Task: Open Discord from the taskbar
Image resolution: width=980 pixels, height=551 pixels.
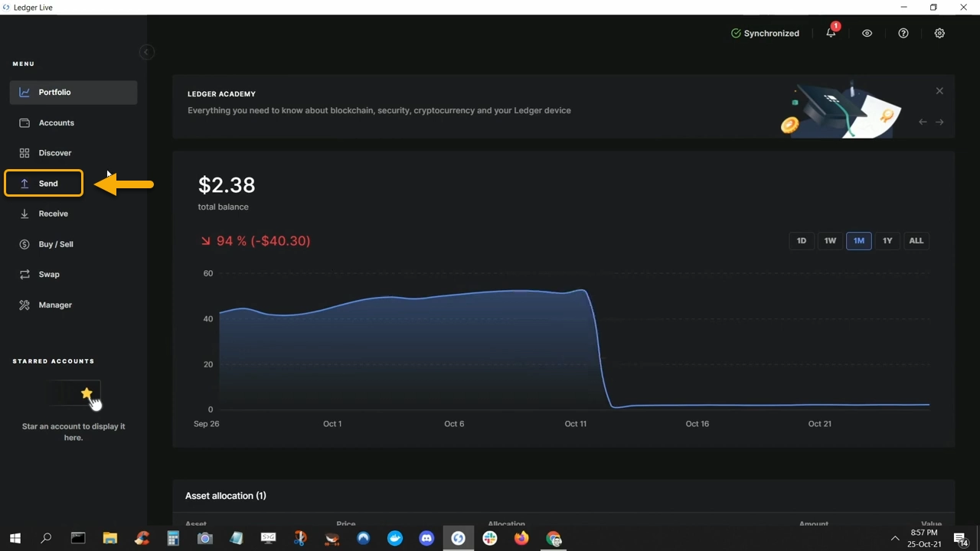Action: click(x=426, y=539)
